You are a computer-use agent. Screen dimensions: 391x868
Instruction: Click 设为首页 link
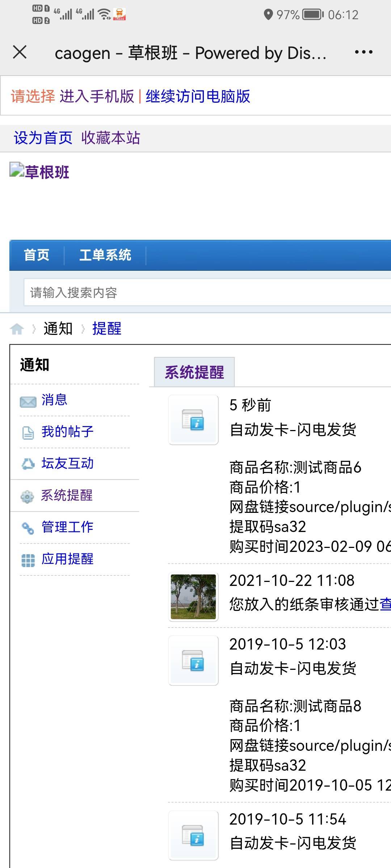tap(43, 138)
